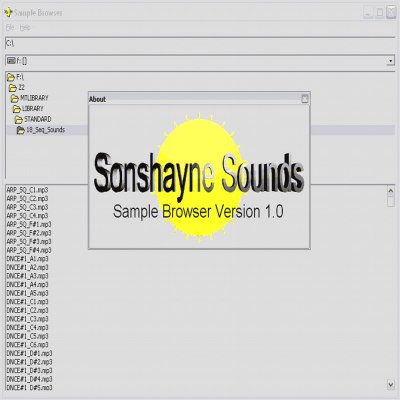
Task: Click the file list scroll down arrow
Action: pyautogui.click(x=391, y=384)
